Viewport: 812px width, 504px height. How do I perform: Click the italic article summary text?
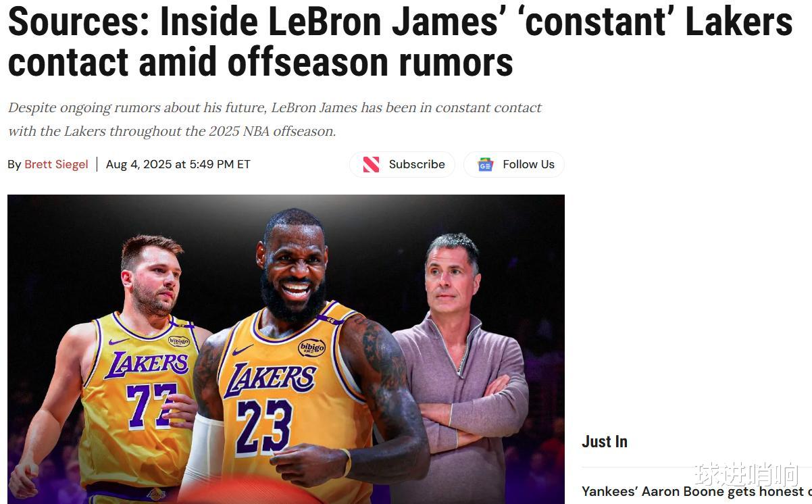[x=275, y=119]
